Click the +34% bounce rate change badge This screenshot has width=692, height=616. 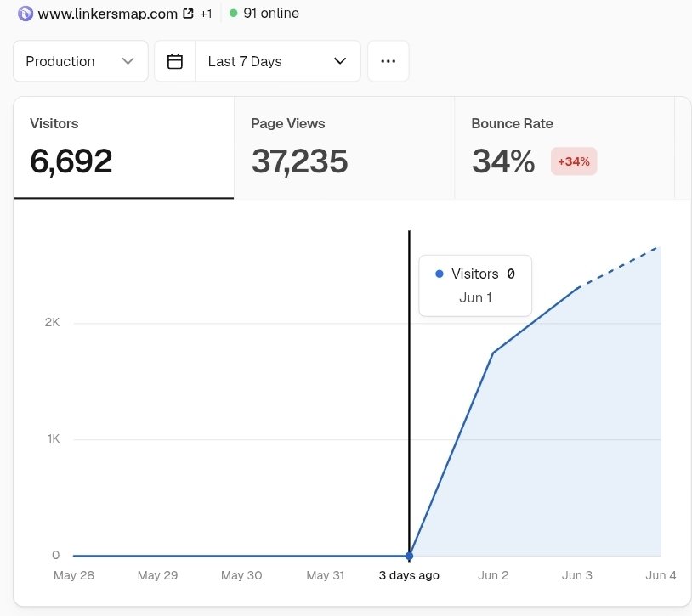[x=574, y=161]
